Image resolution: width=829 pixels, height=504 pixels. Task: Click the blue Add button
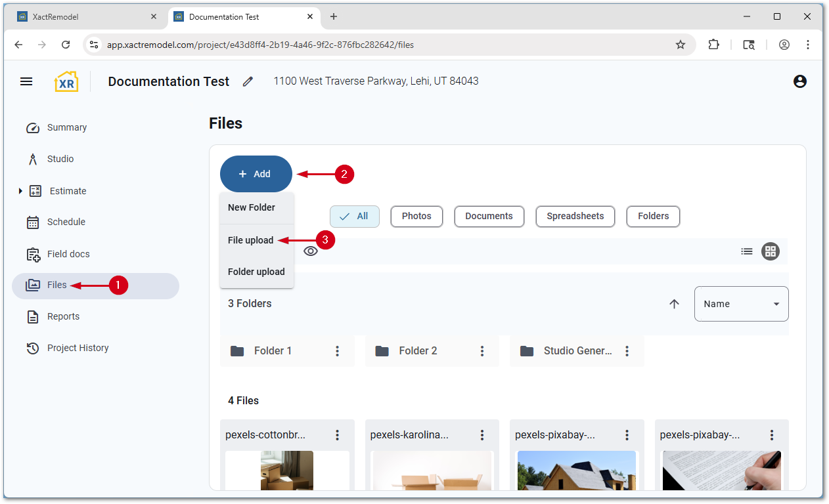pyautogui.click(x=256, y=174)
